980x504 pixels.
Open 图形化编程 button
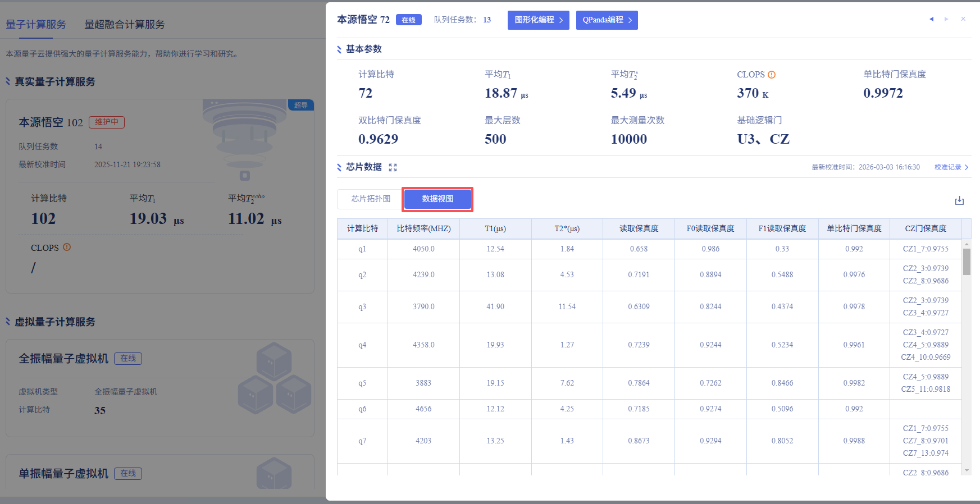coord(538,20)
